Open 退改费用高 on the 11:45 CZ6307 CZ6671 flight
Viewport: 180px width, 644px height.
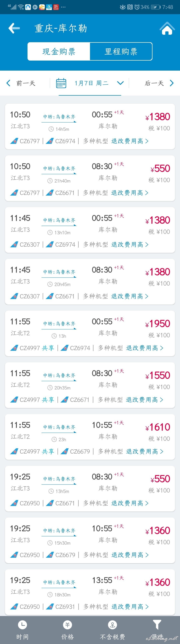tap(129, 296)
